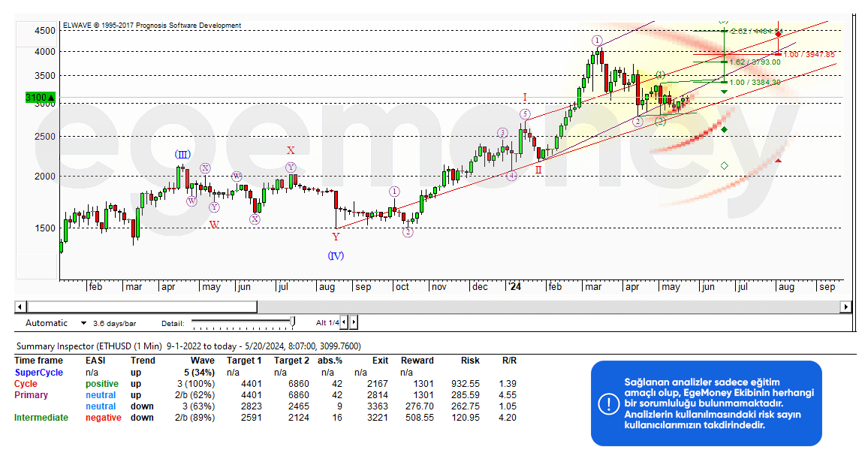Screen dimensions: 868x456
Task: Click the red diamond marker near 4500
Action: click(779, 34)
